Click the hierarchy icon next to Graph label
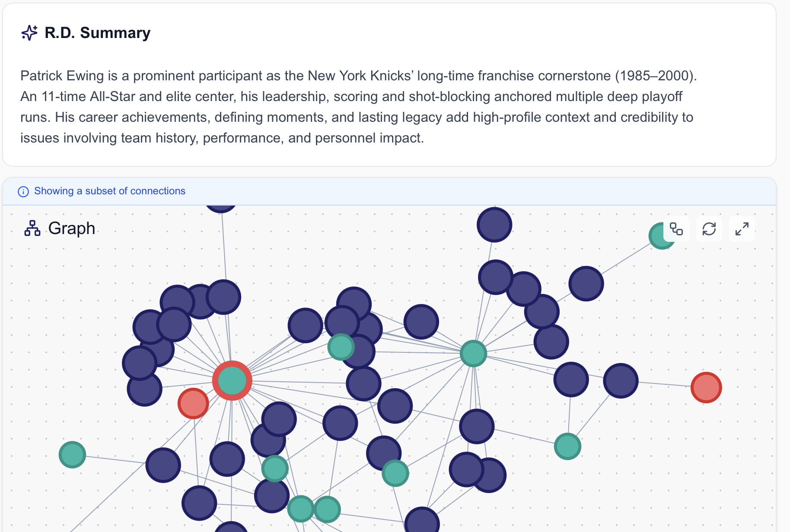This screenshot has height=532, width=790. point(32,228)
